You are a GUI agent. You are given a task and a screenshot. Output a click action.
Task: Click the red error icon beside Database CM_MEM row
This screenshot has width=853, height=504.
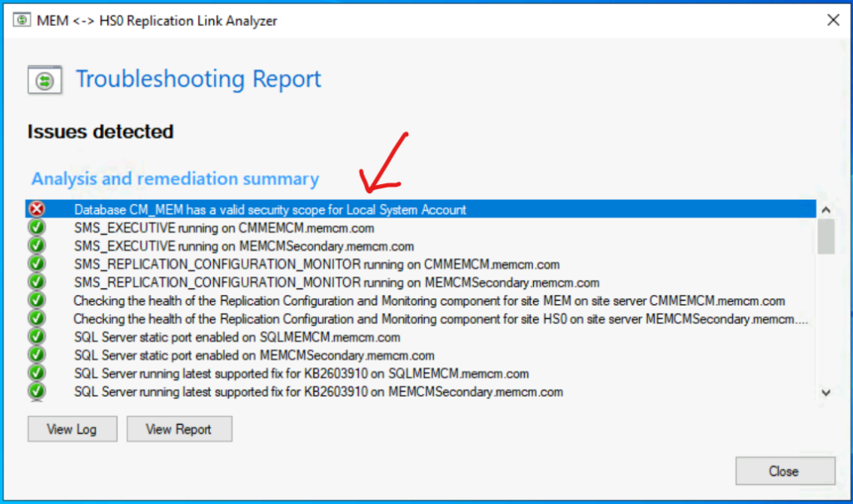[37, 209]
